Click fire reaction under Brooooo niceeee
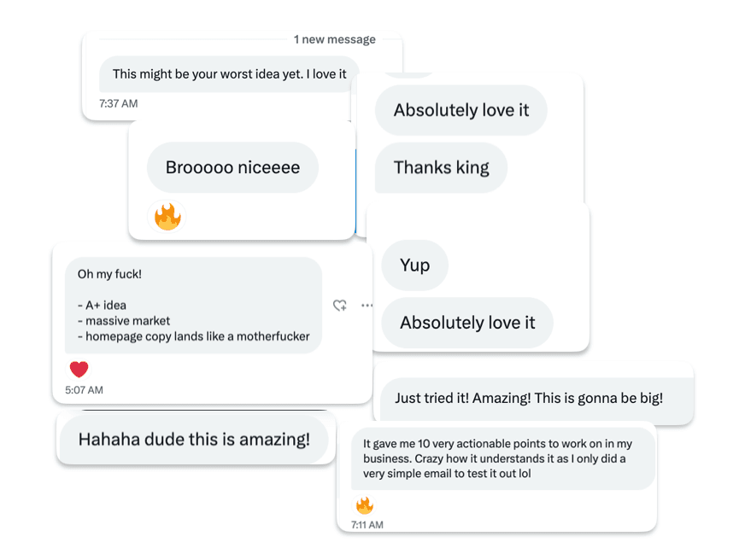 click(x=167, y=217)
